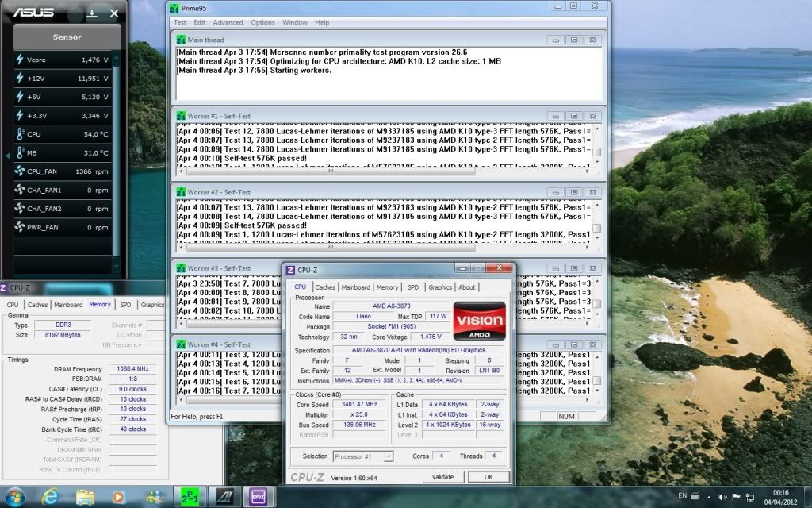The width and height of the screenshot is (812, 508).
Task: Open the Advanced menu in Prime95
Action: pos(228,22)
